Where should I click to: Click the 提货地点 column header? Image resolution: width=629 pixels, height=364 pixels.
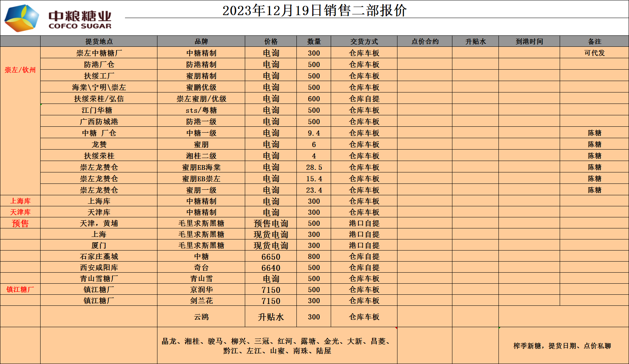click(x=99, y=42)
